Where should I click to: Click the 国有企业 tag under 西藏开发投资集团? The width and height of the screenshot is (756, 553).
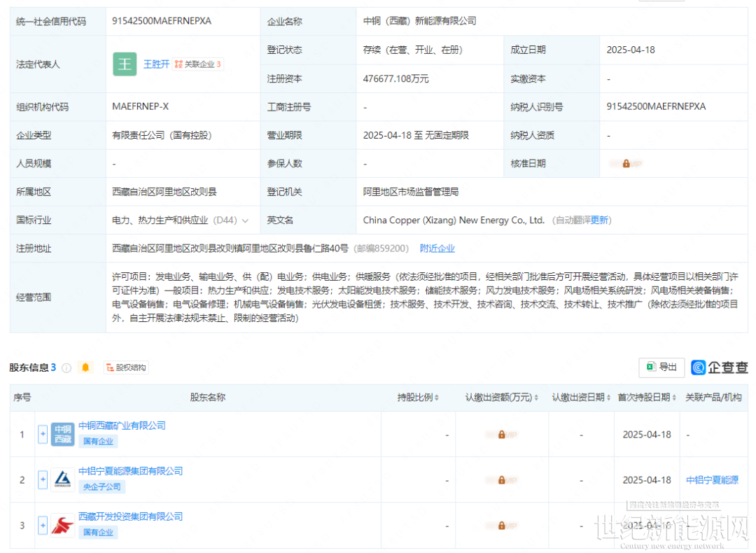pyautogui.click(x=98, y=532)
